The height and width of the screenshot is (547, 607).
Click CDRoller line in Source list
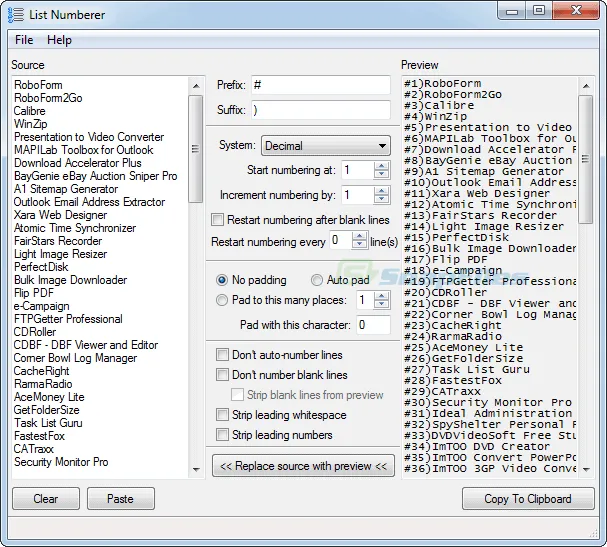[x=35, y=332]
